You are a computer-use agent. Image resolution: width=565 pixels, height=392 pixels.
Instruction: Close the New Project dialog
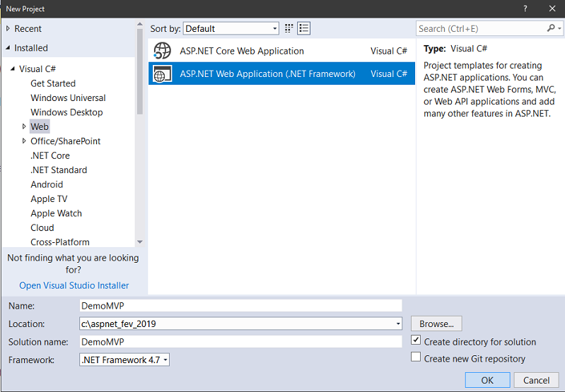[552, 8]
